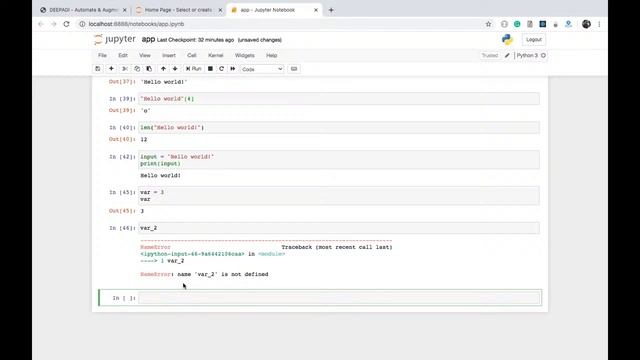640x360 pixels.
Task: Open the Edit menu
Action: 123,56
